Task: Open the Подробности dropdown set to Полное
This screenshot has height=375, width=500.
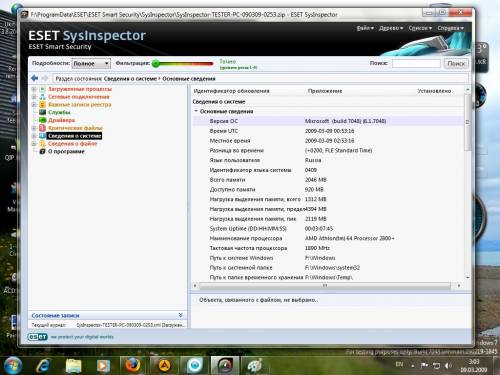Action: click(91, 63)
